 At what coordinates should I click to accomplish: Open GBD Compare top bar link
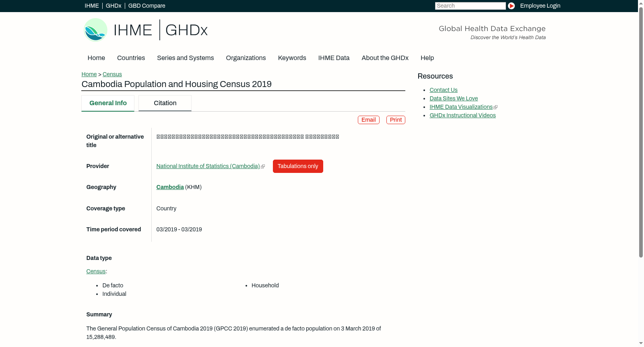(x=147, y=6)
